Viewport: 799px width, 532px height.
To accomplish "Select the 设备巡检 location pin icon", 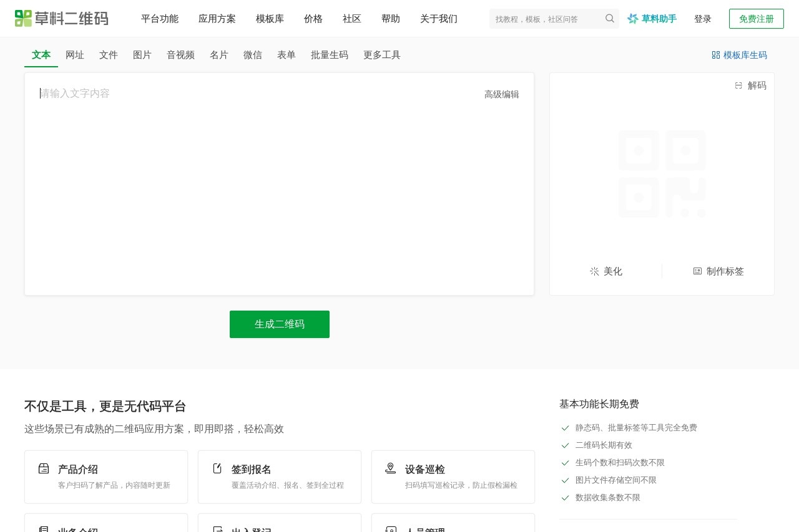I will pos(391,468).
